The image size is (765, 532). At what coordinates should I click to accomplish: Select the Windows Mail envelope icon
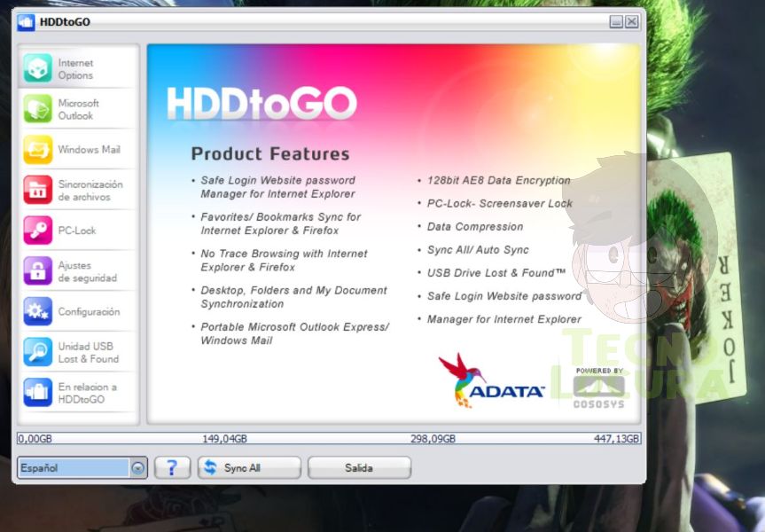(37, 149)
